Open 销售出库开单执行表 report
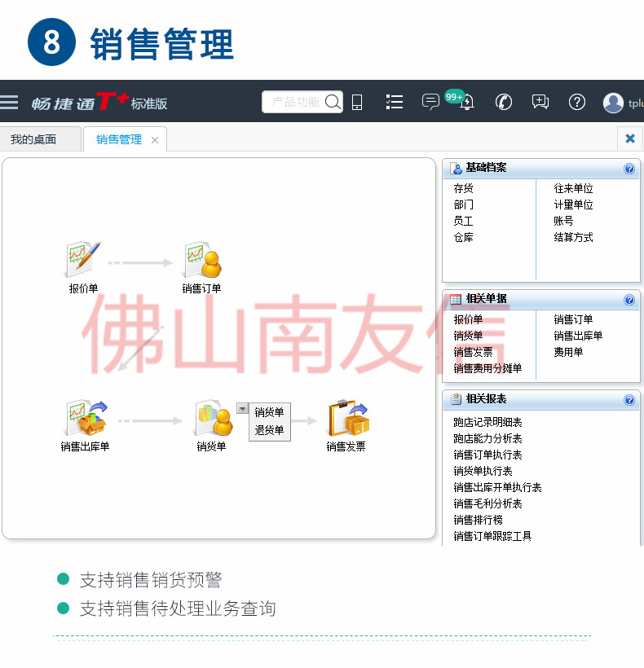The height and width of the screenshot is (668, 644). pos(497,487)
